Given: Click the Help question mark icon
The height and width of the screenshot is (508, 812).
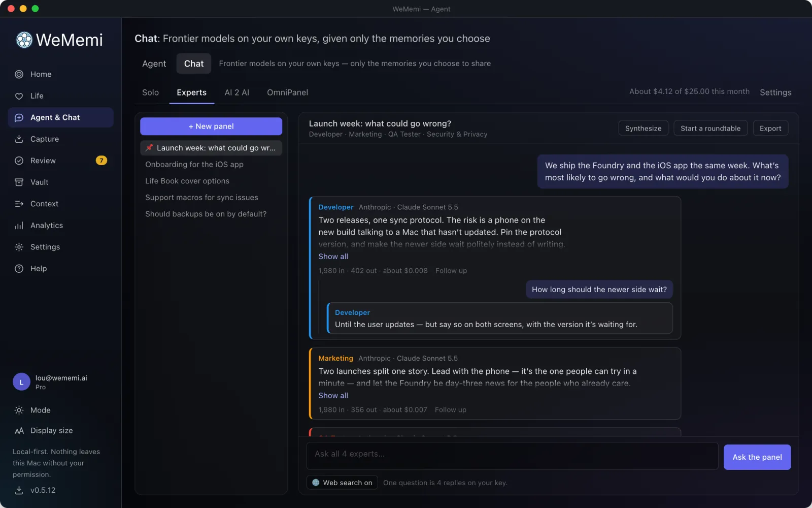Looking at the screenshot, I should (19, 269).
